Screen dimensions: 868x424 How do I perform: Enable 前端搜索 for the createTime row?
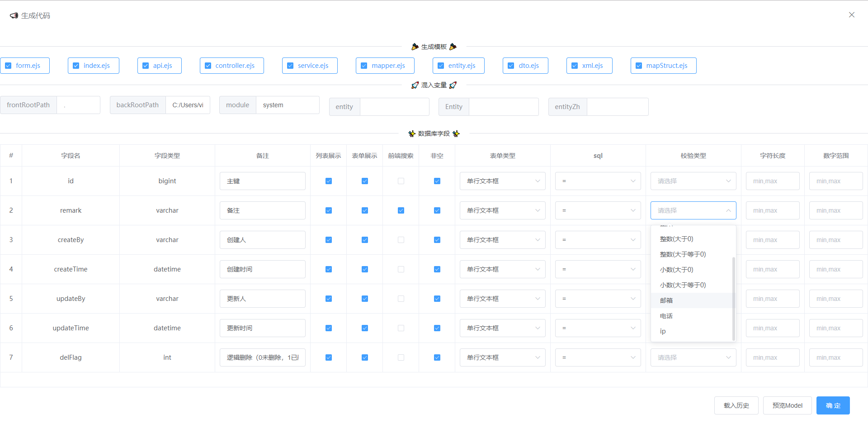tap(401, 269)
